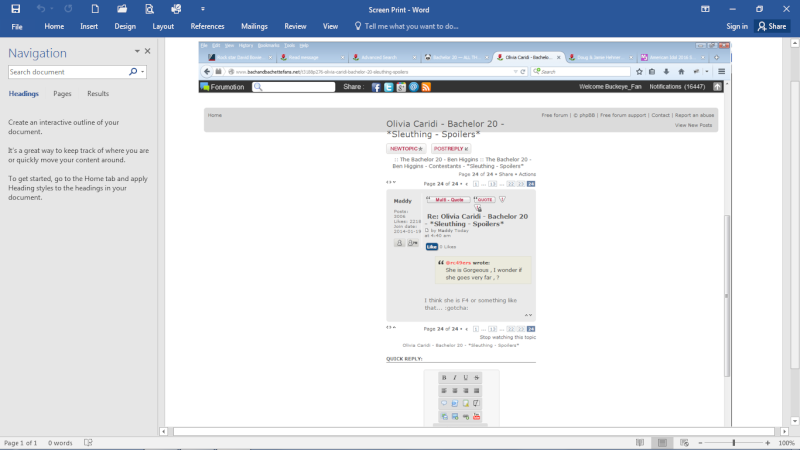
Task: Select the Results tab in Navigation
Action: (98, 94)
